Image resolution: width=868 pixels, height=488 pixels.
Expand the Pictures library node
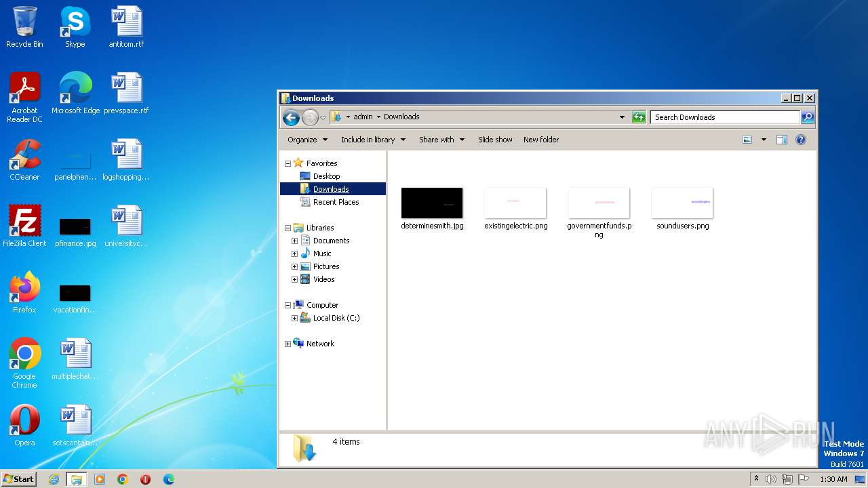294,266
